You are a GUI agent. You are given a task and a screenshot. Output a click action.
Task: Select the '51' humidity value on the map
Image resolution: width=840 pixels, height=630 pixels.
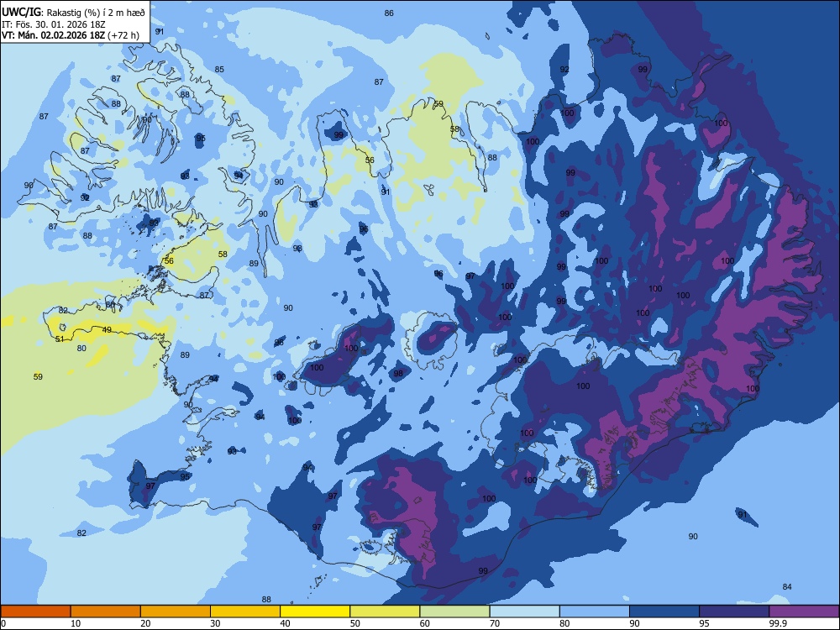(x=60, y=339)
